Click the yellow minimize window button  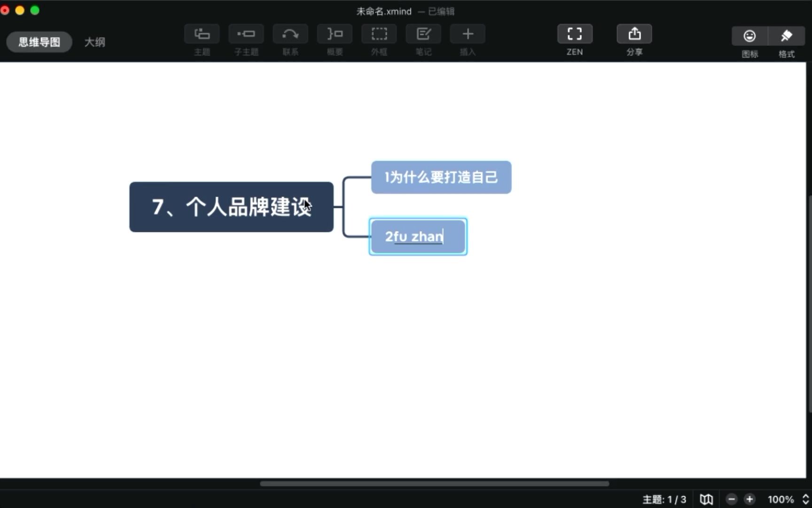coord(20,10)
